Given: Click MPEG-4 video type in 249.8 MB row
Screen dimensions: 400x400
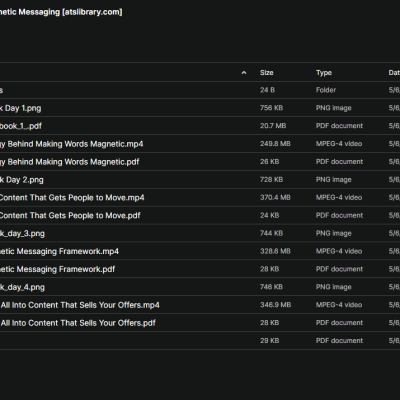Looking at the screenshot, I should click(x=339, y=144).
